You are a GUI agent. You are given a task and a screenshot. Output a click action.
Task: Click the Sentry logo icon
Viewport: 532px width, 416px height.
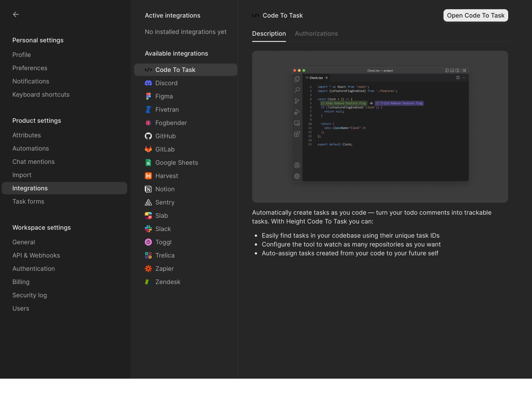tap(148, 202)
